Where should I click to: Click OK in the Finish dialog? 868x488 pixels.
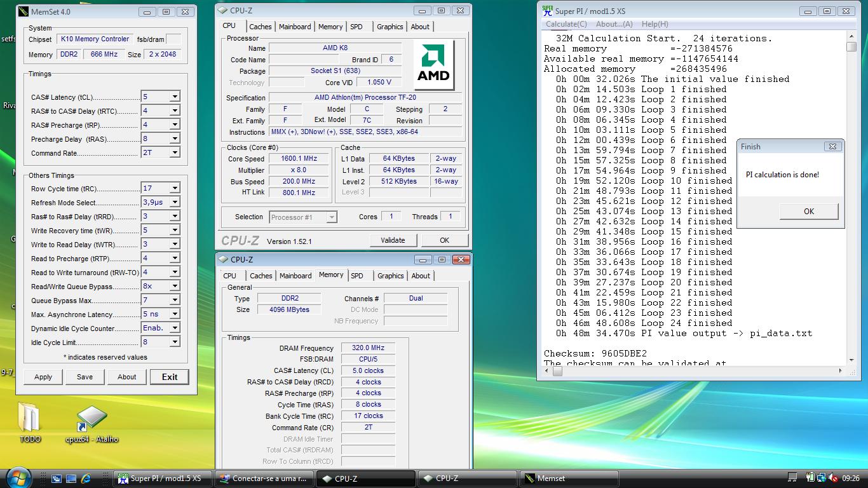[x=809, y=212]
